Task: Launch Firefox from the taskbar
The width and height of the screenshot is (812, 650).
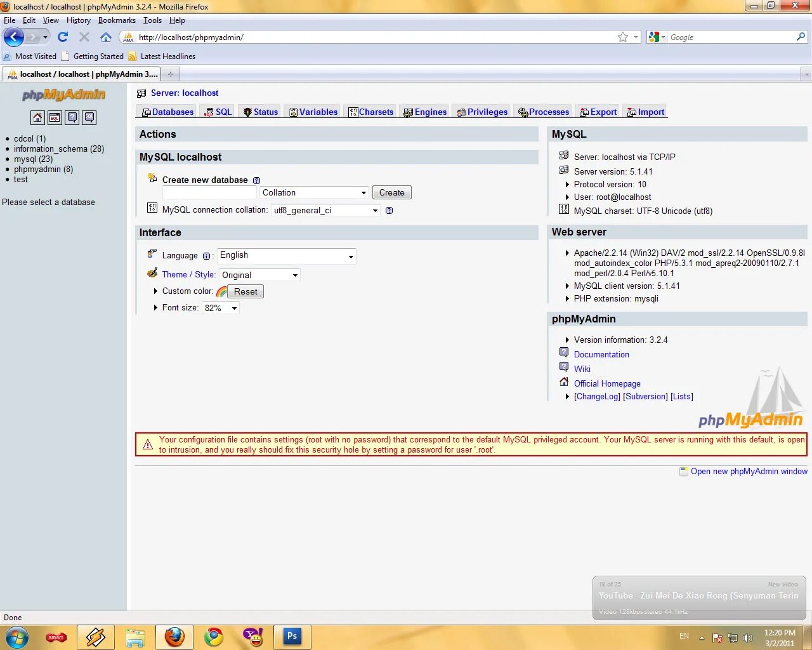Action: [x=174, y=637]
